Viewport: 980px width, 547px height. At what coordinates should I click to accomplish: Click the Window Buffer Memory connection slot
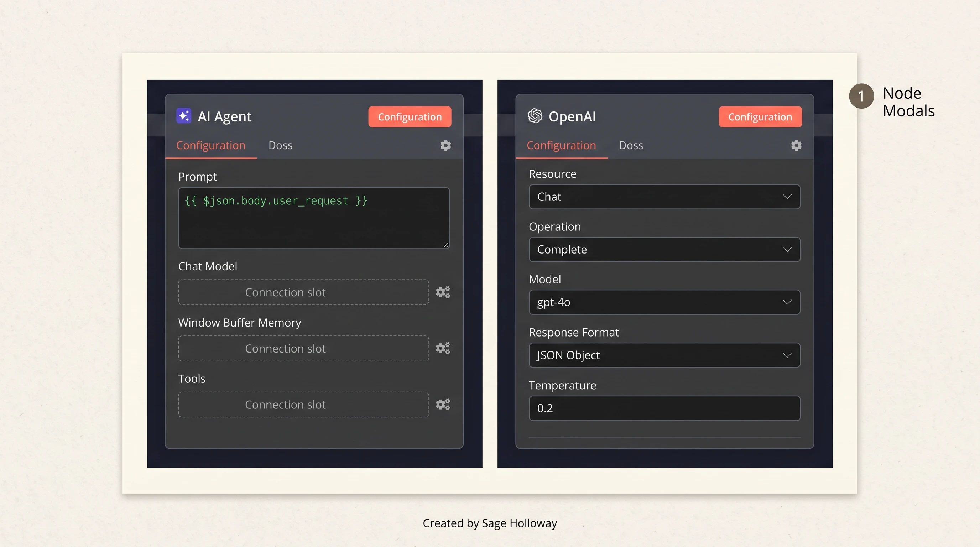304,348
